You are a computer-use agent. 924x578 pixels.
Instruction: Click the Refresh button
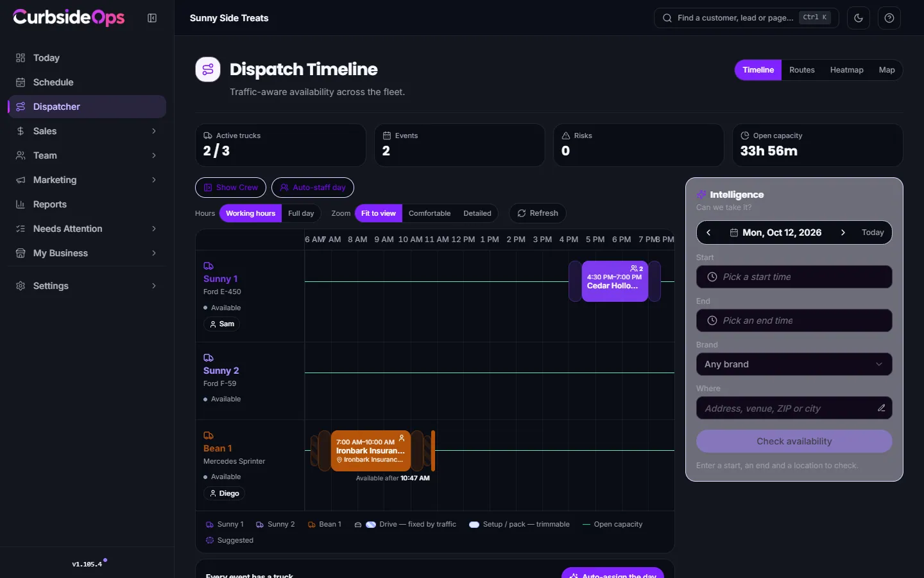click(538, 213)
